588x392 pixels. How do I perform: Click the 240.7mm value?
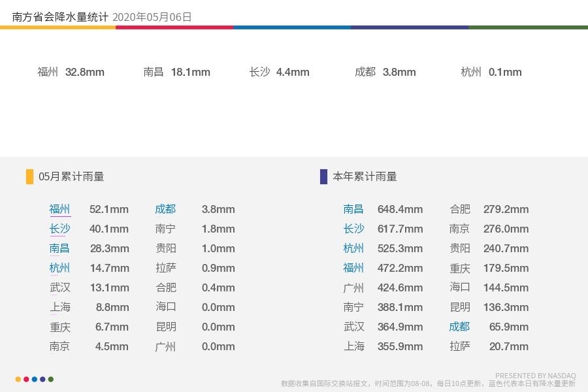(x=506, y=248)
